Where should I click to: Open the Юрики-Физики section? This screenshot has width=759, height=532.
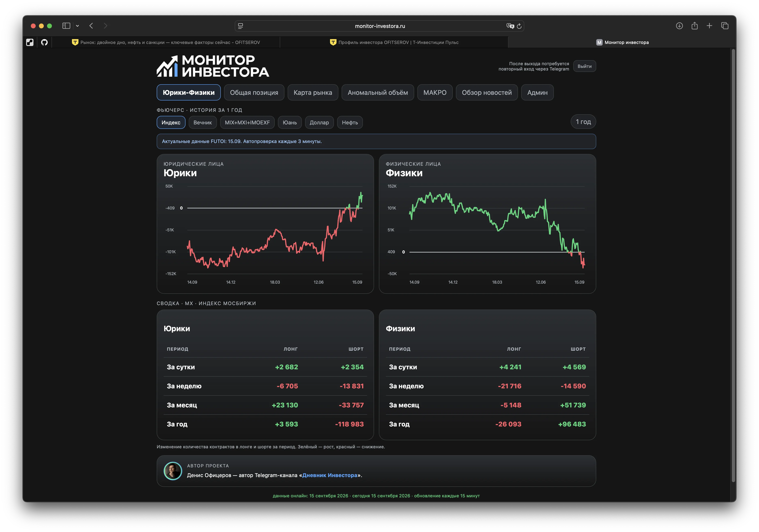[188, 93]
